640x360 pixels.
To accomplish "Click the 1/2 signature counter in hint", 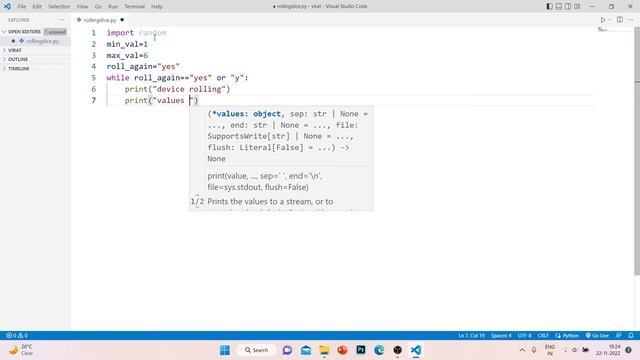I will (x=197, y=202).
